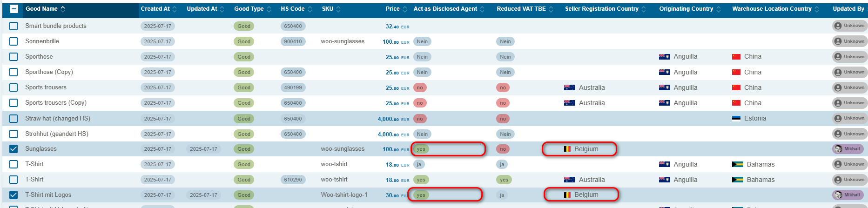Open Seller Registration Country sort arrows
The height and width of the screenshot is (208, 868).
644,9
